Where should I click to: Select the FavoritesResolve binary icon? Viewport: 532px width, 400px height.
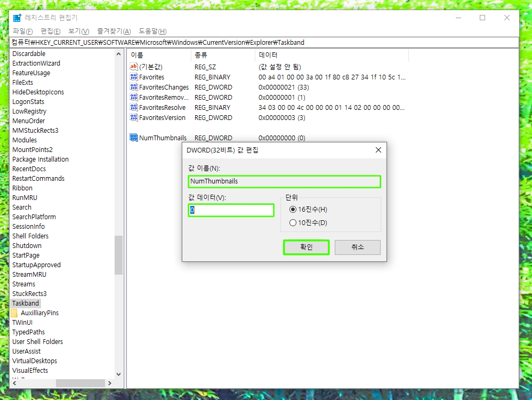(134, 107)
